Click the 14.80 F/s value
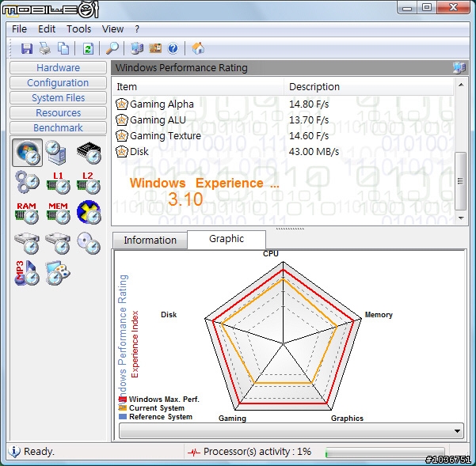This screenshot has height=466, width=476. (309, 104)
